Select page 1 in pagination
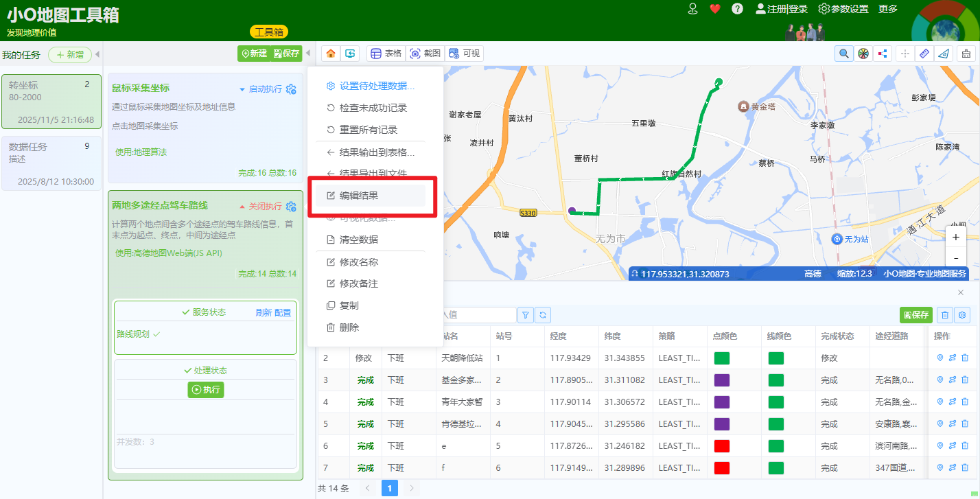This screenshot has height=499, width=980. click(390, 488)
